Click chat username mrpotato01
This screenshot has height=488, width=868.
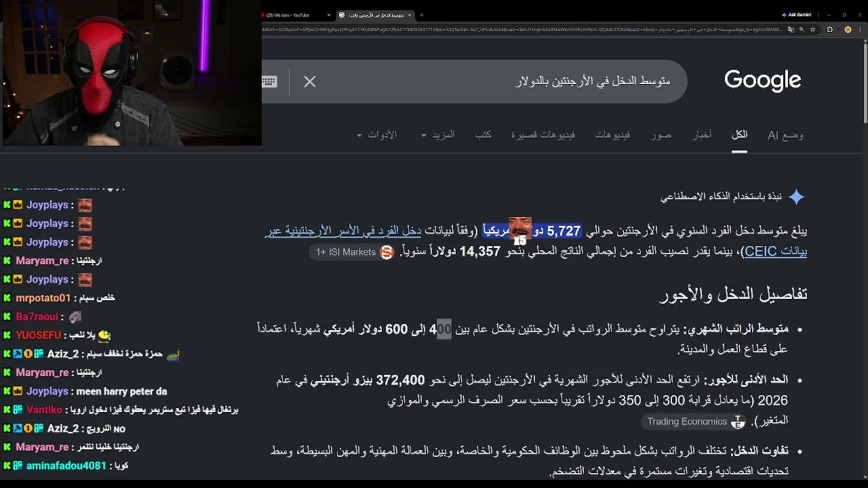(x=43, y=298)
